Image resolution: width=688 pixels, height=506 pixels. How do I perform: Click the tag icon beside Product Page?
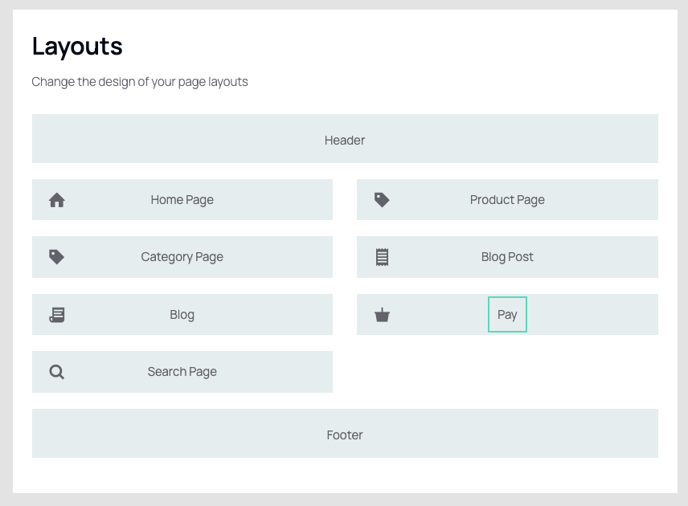coord(382,200)
